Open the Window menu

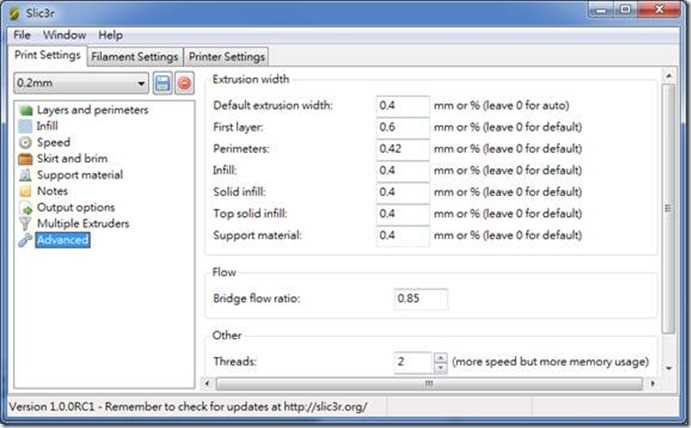64,35
